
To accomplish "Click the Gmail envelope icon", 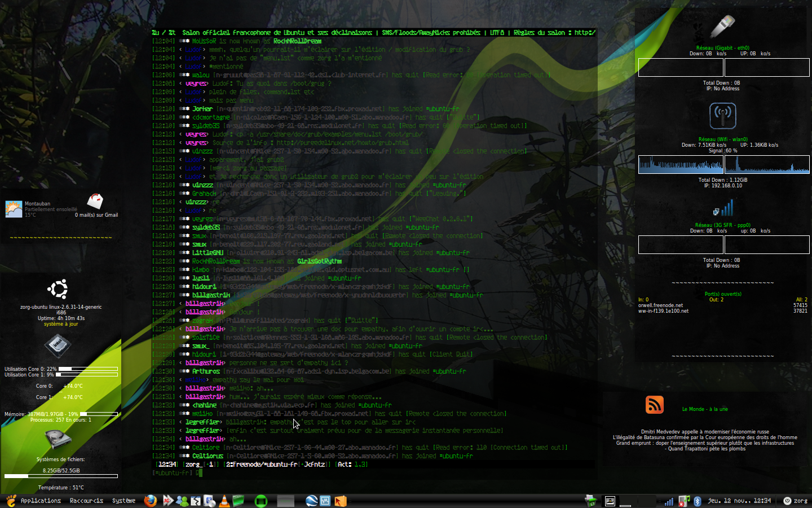I will [x=95, y=201].
